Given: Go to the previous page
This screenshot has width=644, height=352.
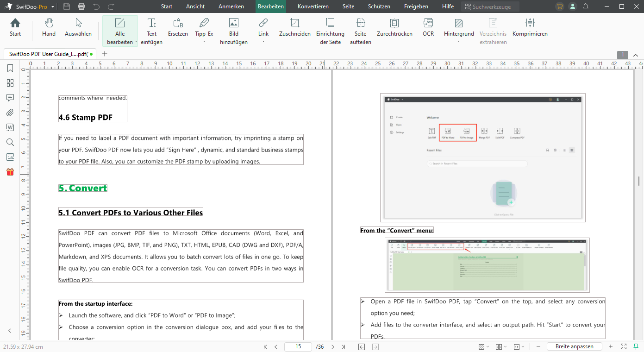Looking at the screenshot, I should [276, 346].
